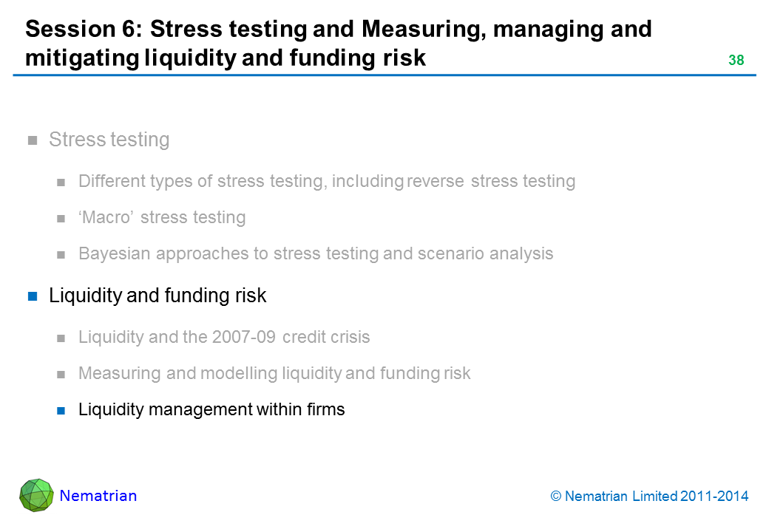Click the grey bullet beside Stress testing
Image resolution: width=769 pixels, height=532 pixels.
coord(33,140)
